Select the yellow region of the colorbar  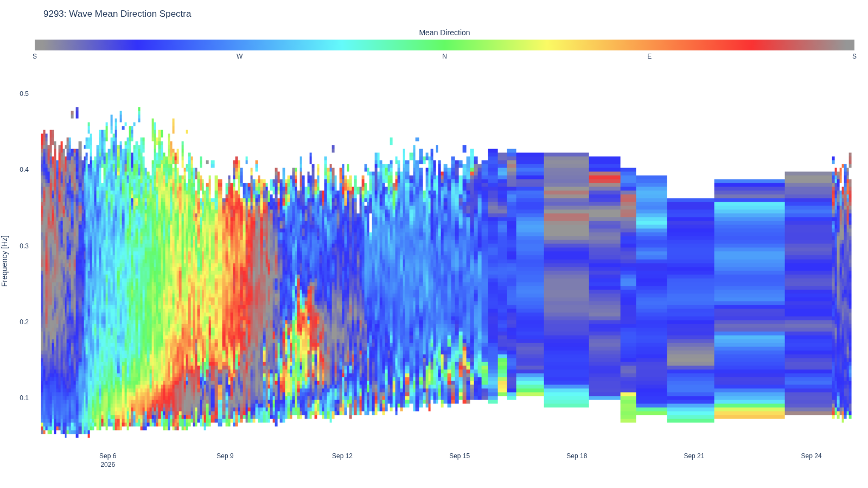tap(547, 45)
